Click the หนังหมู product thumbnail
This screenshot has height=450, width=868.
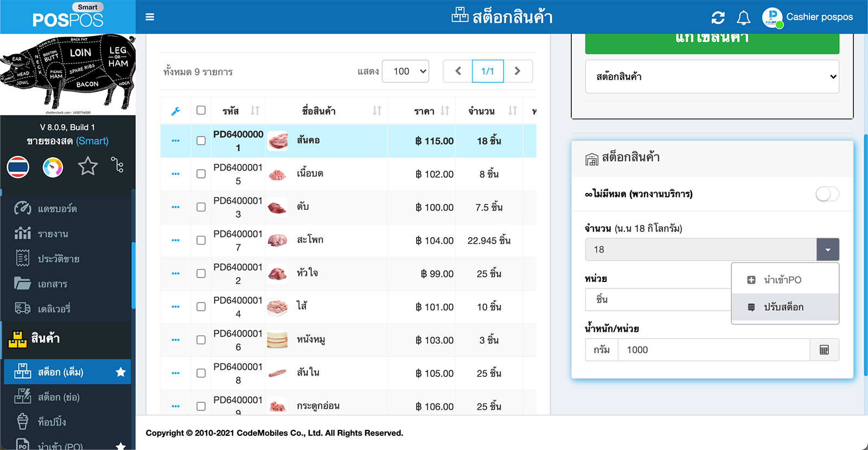[x=277, y=340]
